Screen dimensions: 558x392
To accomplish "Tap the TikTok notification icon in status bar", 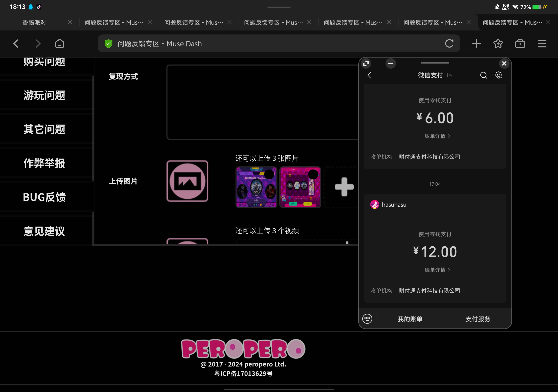I will click(x=39, y=7).
